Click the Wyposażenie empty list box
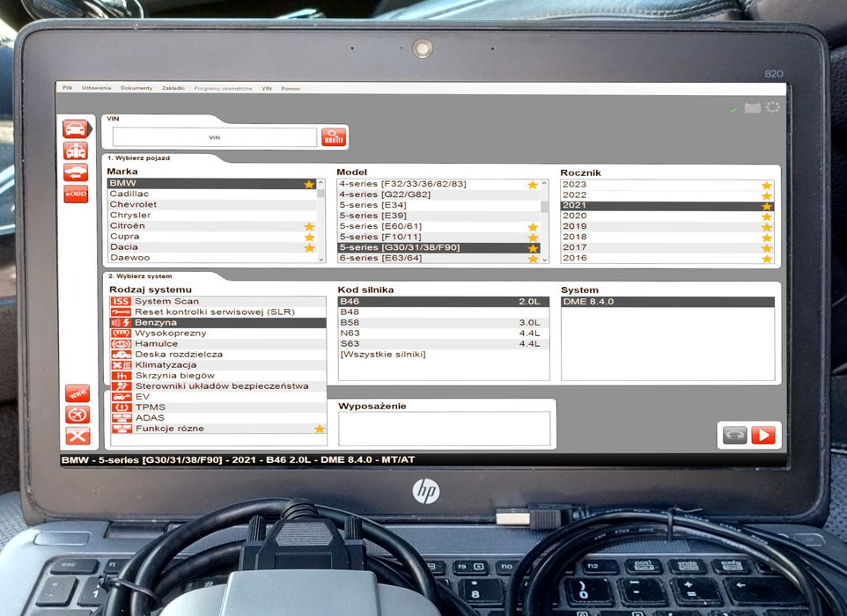 tap(444, 429)
